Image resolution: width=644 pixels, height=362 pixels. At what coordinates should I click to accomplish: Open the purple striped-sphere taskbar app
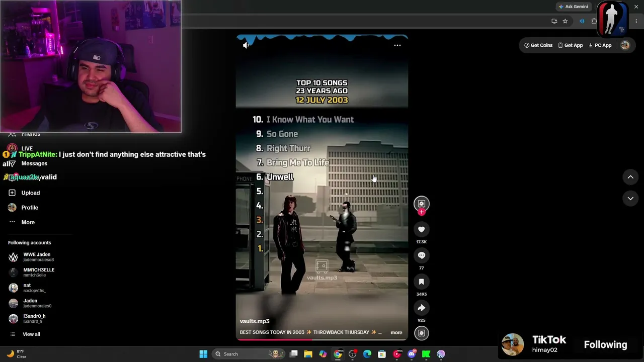coord(441,354)
